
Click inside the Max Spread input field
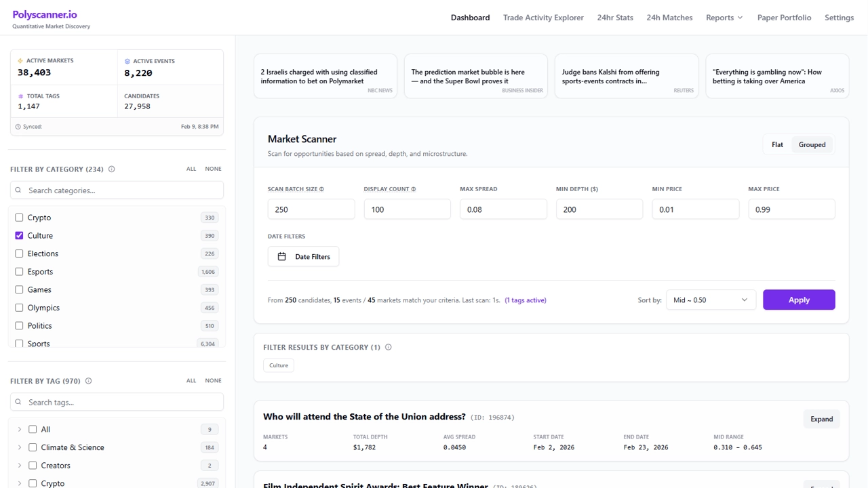point(503,209)
